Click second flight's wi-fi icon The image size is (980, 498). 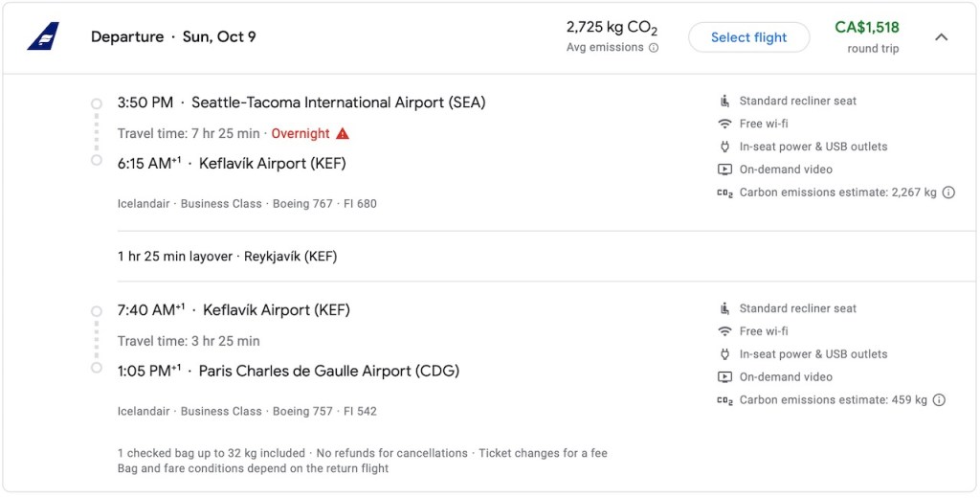(724, 331)
